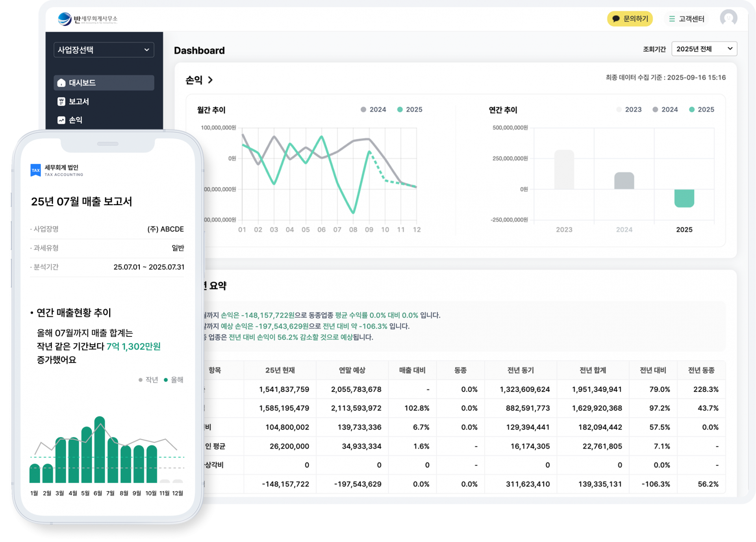The image size is (756, 542).
Task: Click the 7억 1,302만원 highlighted amount
Action: [133, 346]
